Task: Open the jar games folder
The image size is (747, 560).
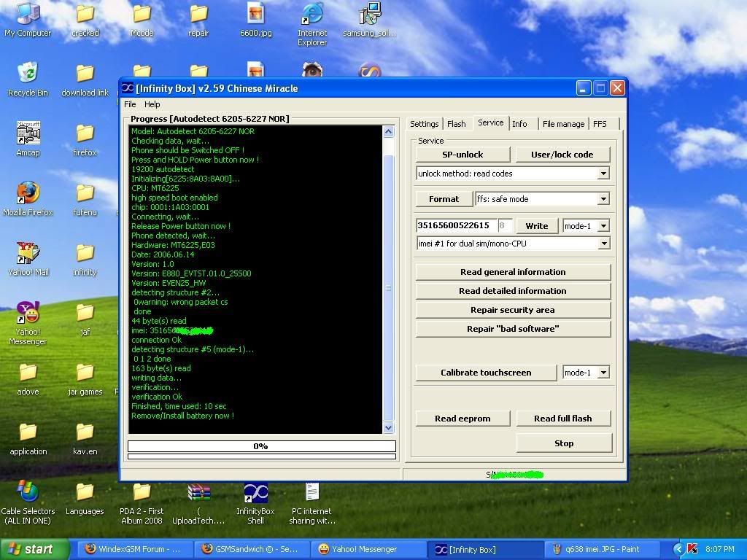Action: pos(85,379)
